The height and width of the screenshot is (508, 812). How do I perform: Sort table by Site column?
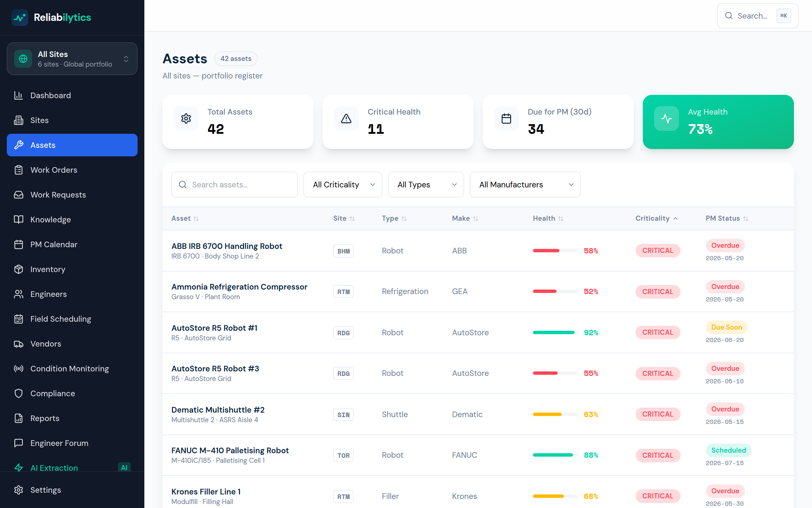(344, 218)
